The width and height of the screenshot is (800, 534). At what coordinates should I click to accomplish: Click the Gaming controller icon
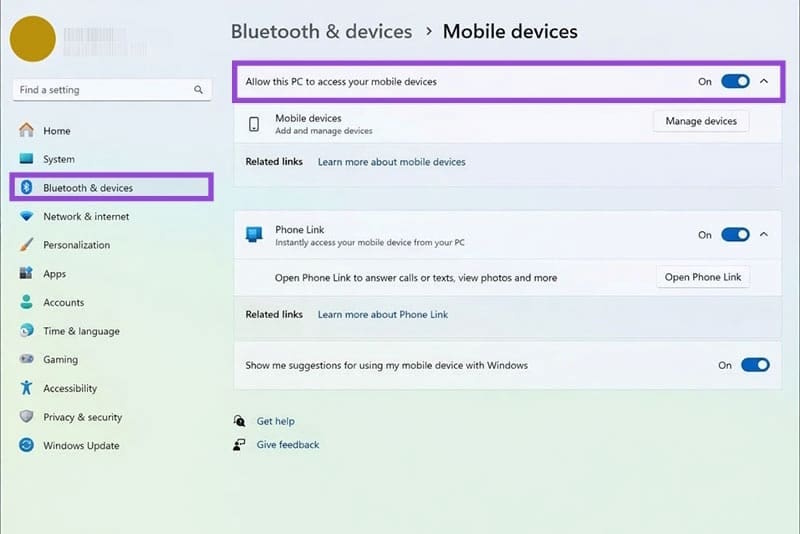[x=26, y=359]
